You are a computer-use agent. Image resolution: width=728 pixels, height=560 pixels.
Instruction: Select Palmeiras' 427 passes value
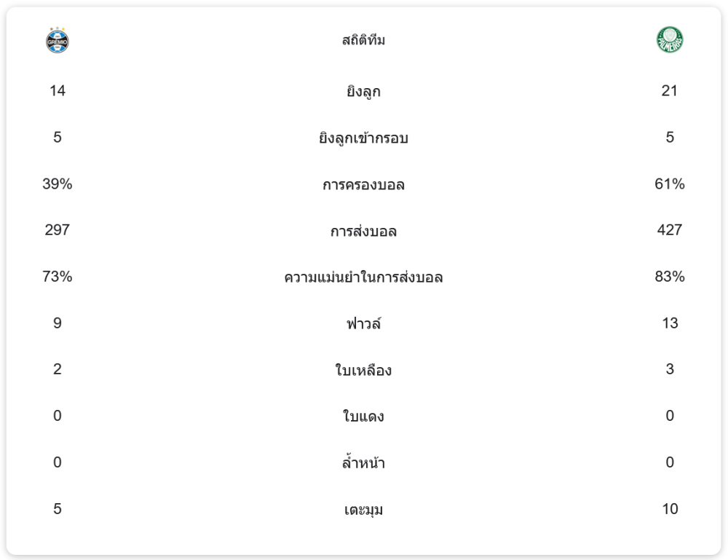(x=670, y=230)
